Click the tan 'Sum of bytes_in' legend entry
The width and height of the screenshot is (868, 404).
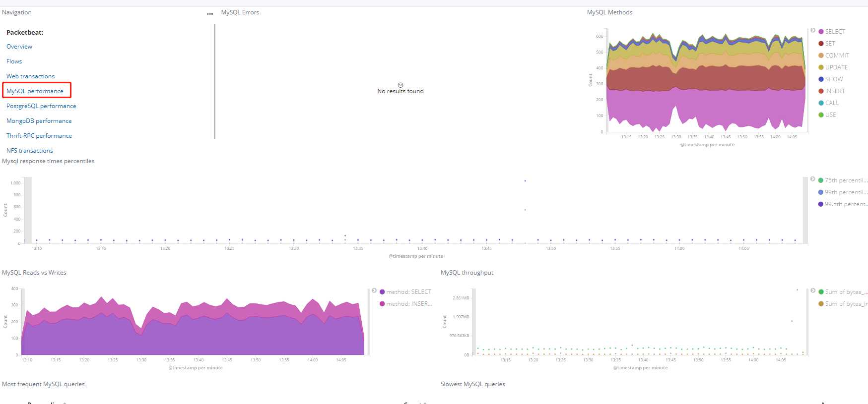(x=843, y=304)
